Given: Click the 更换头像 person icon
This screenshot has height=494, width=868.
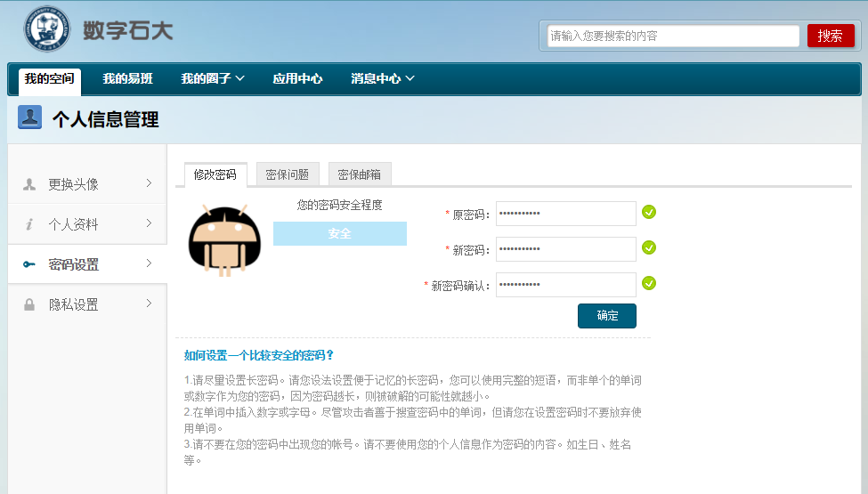Looking at the screenshot, I should pos(29,184).
